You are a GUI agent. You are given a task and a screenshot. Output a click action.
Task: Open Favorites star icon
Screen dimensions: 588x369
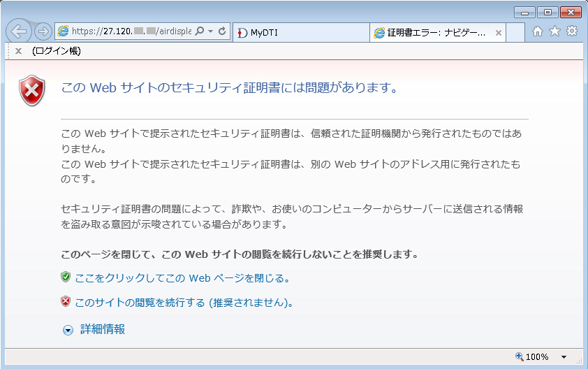(x=554, y=31)
